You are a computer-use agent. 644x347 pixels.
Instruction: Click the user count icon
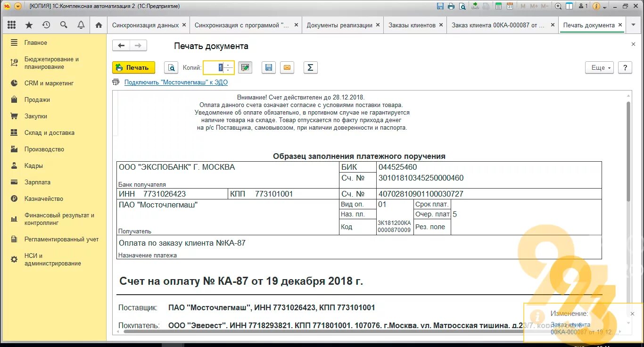pyautogui.click(x=583, y=6)
